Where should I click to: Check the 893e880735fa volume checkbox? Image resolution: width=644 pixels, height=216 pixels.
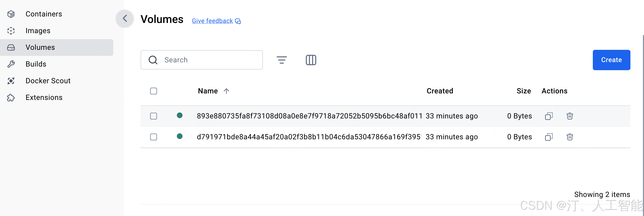154,116
